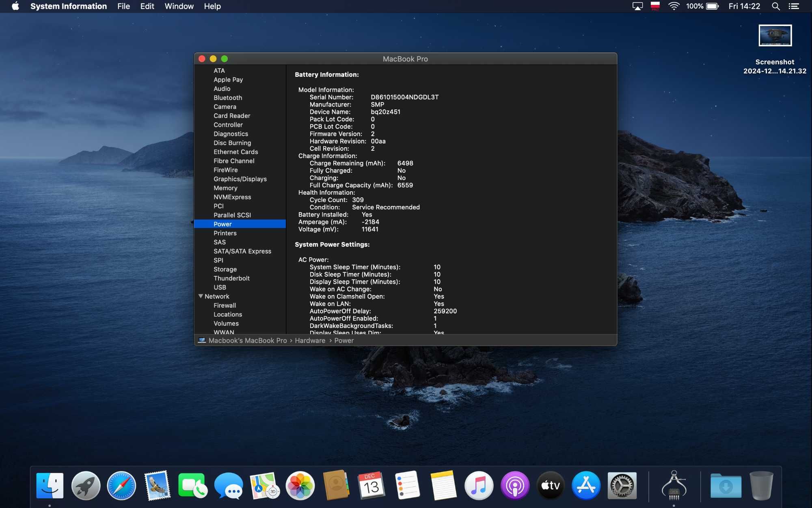This screenshot has height=508, width=812.
Task: Open the Wi-Fi status menu
Action: point(674,6)
